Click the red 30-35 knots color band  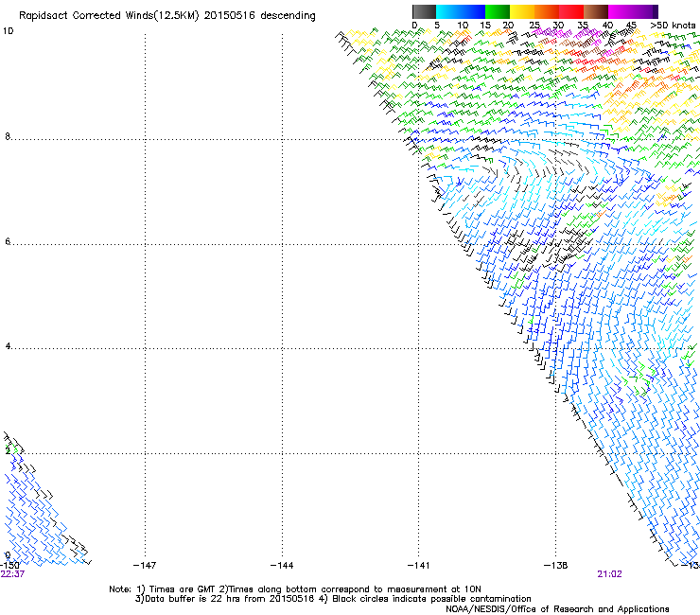click(571, 11)
